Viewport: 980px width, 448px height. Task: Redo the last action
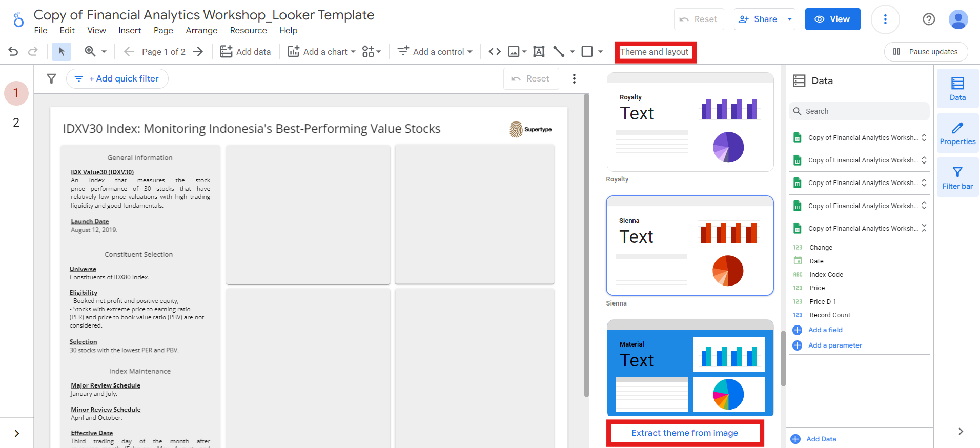point(33,52)
